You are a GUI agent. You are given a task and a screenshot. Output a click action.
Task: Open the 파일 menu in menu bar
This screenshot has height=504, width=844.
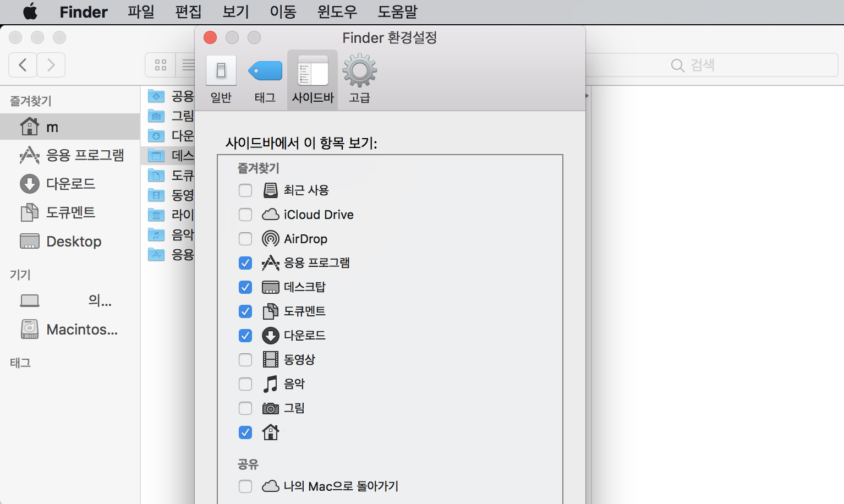coord(141,12)
